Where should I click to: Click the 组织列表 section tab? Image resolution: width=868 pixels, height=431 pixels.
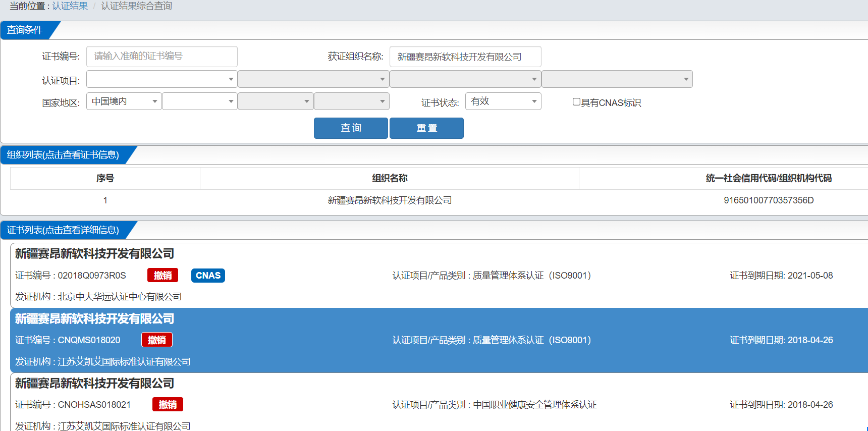click(x=63, y=155)
